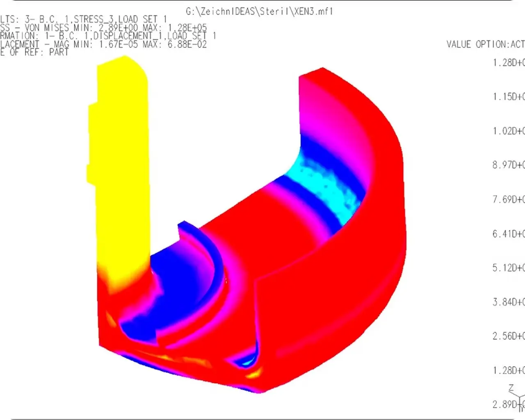
Task: Select the 3.84D+0 legend entry
Action: click(508, 302)
